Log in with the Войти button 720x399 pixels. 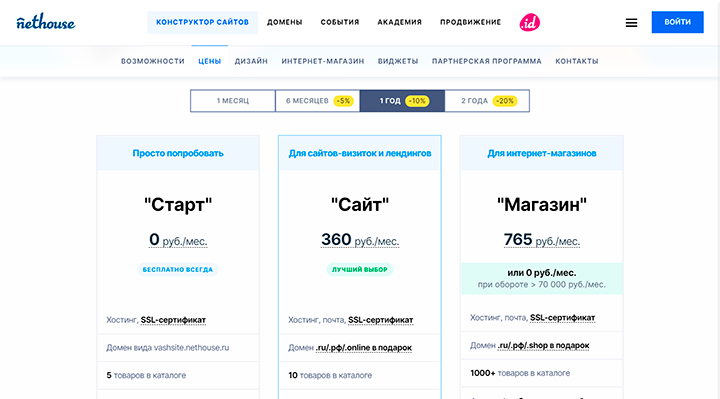[x=677, y=22]
